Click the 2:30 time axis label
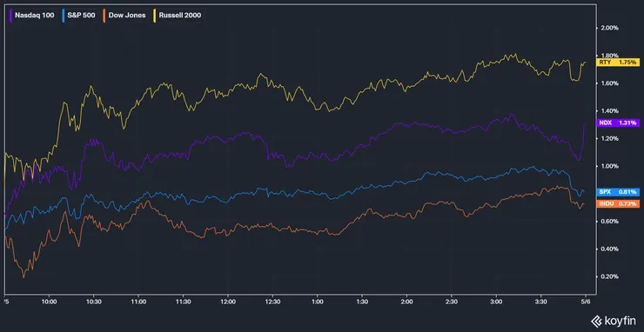This screenshot has height=332, width=644. pyautogui.click(x=452, y=302)
